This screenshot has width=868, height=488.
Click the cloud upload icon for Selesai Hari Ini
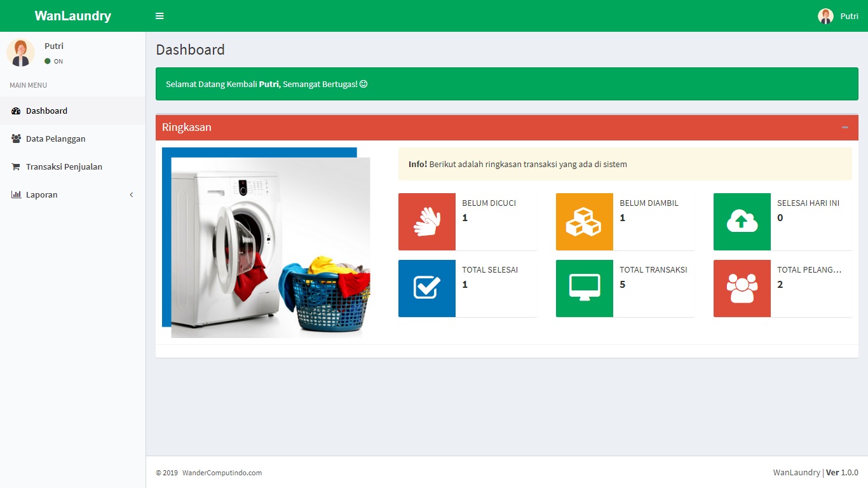[x=742, y=222]
